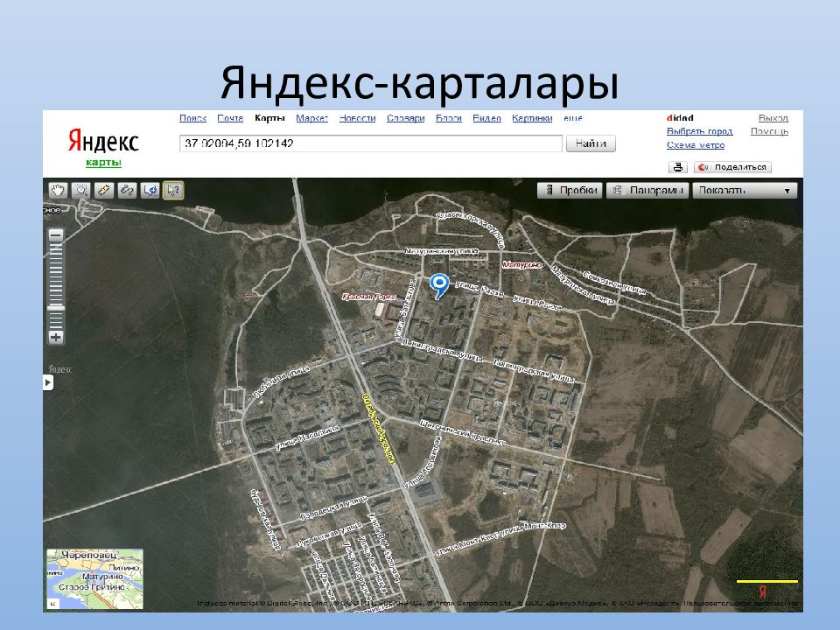Click the Красная Горка place label
840x630 pixels.
pyautogui.click(x=369, y=297)
